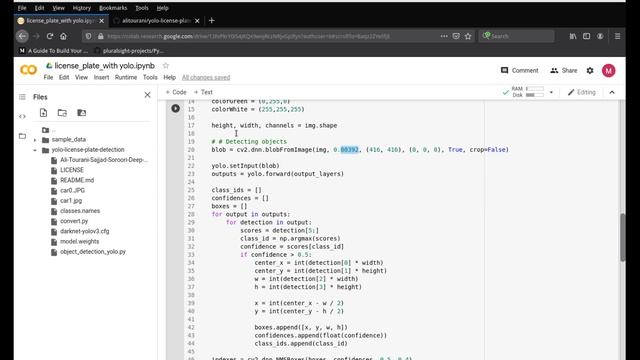
Task: Star the license_plate_with yolo notebook
Action: click(166, 66)
